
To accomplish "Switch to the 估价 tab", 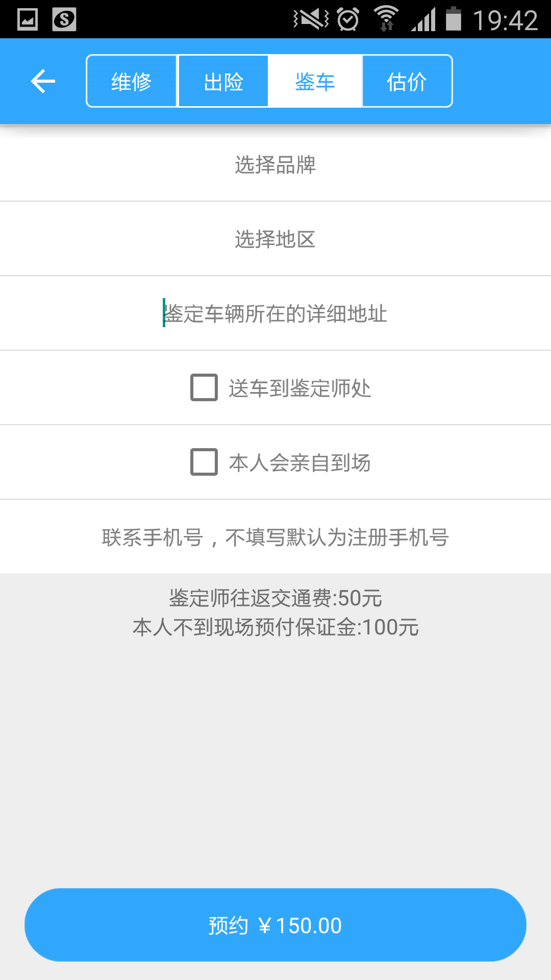I will point(407,81).
